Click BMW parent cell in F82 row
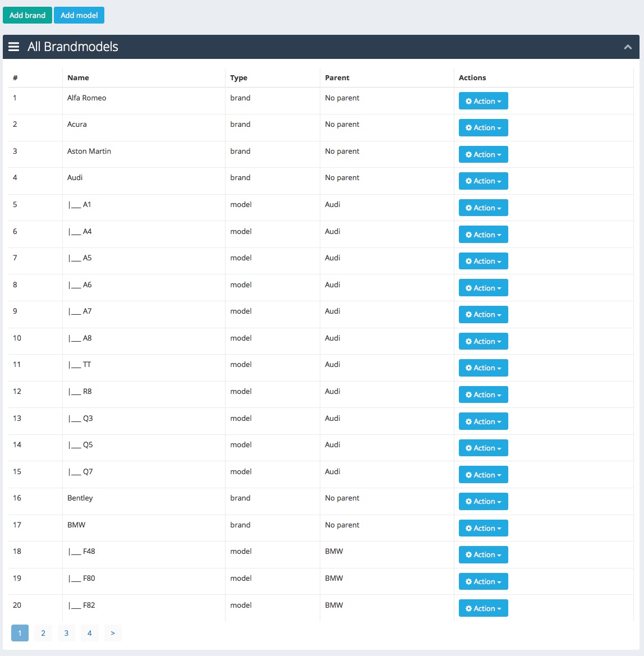 pyautogui.click(x=387, y=608)
